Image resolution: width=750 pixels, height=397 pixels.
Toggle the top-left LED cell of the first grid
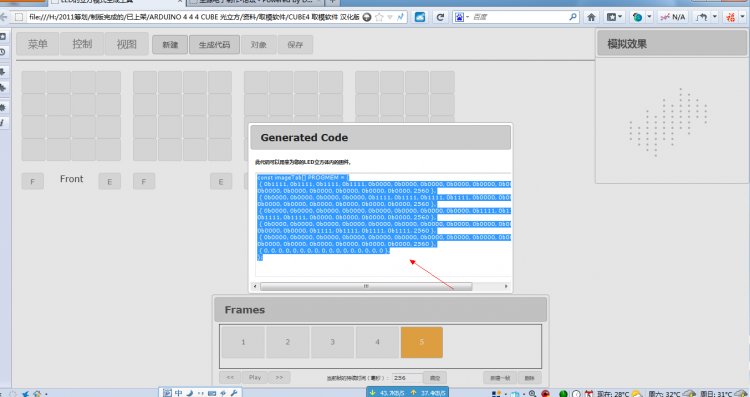click(x=33, y=82)
